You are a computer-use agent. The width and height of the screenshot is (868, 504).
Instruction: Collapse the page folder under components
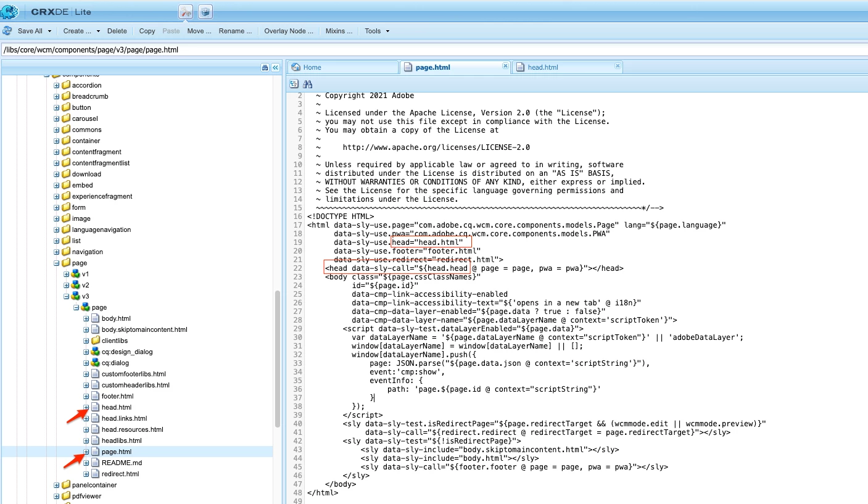click(57, 263)
